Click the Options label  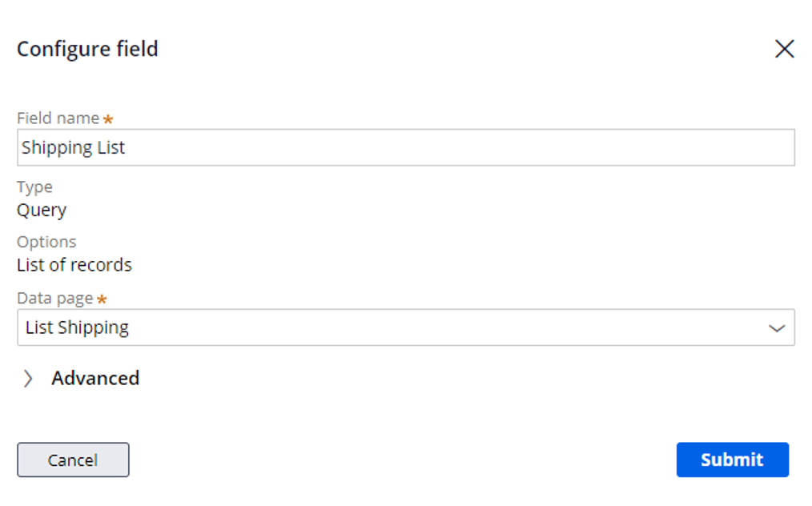pos(46,242)
